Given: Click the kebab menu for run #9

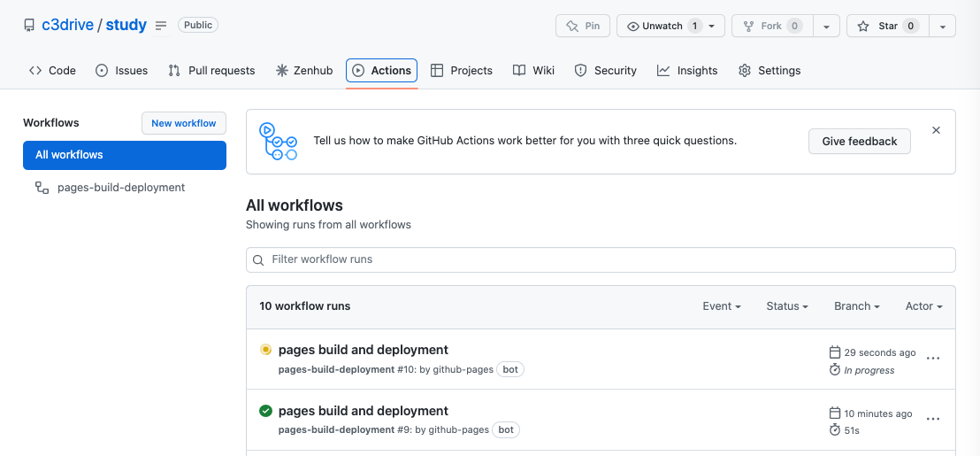Looking at the screenshot, I should click(x=932, y=420).
